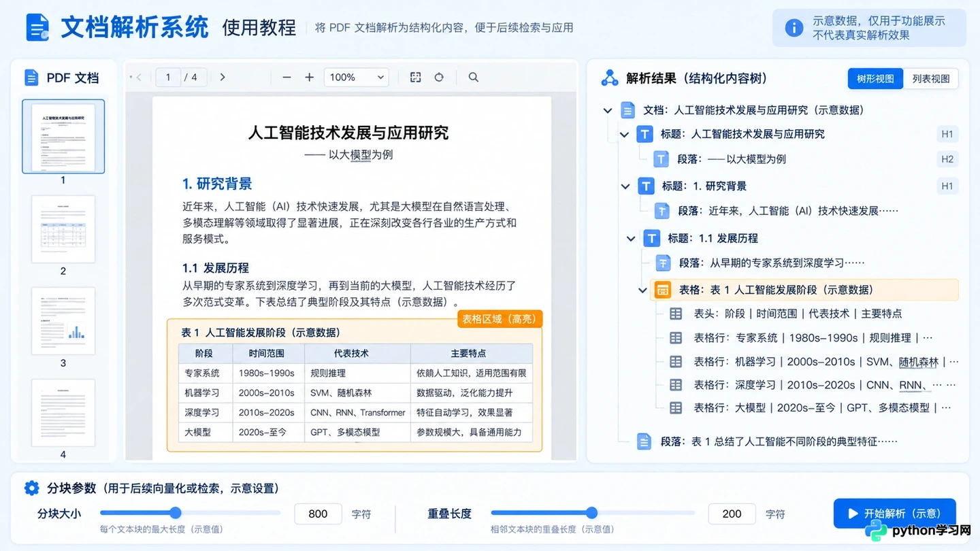The height and width of the screenshot is (551, 980).
Task: Switch to 列表视图 tab
Action: point(931,78)
